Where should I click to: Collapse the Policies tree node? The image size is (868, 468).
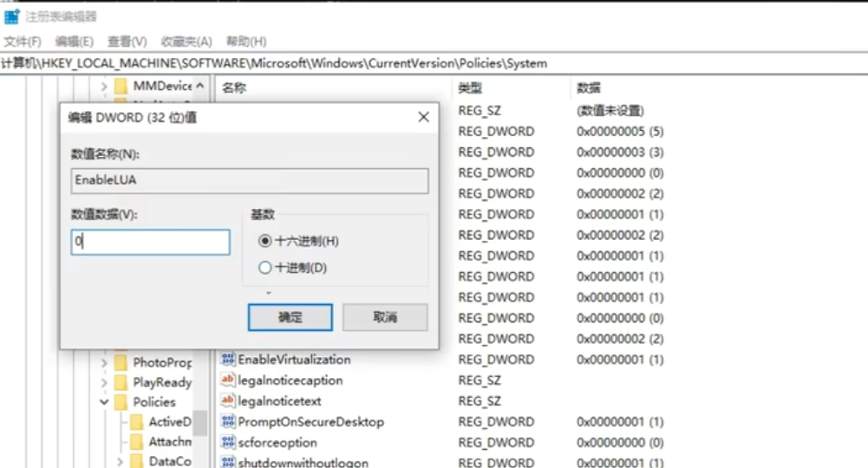coord(104,402)
